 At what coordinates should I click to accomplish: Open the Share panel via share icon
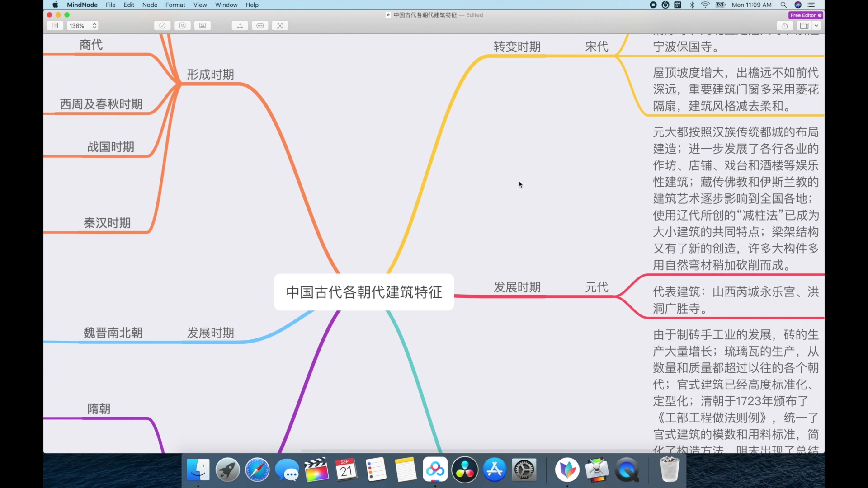[785, 26]
